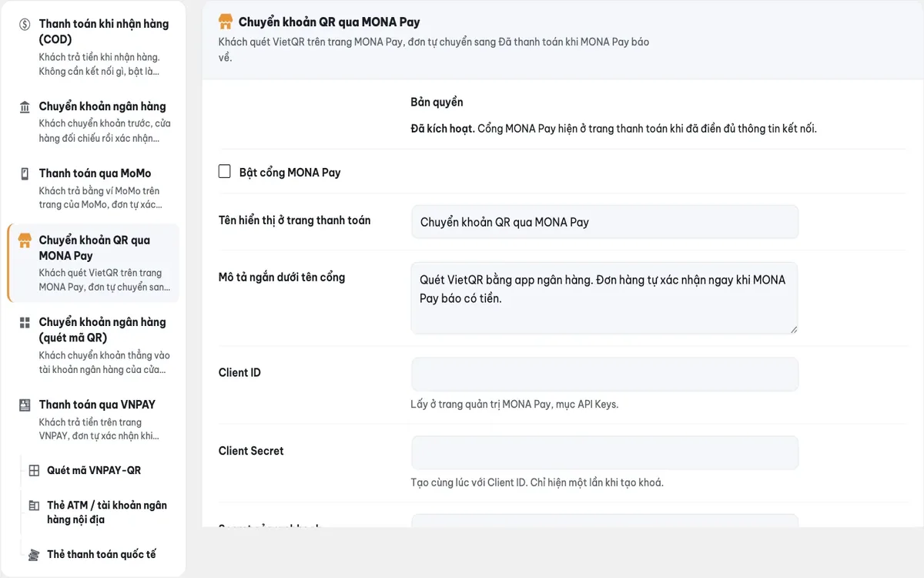Viewport: 924px width, 578px height.
Task: Open the Thanh toán qua MoMo section
Action: point(93,189)
